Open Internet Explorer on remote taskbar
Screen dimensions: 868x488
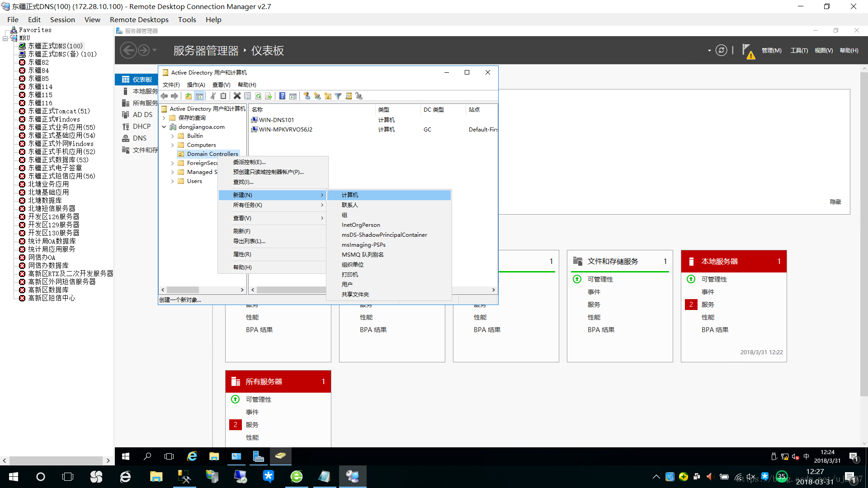tap(192, 456)
